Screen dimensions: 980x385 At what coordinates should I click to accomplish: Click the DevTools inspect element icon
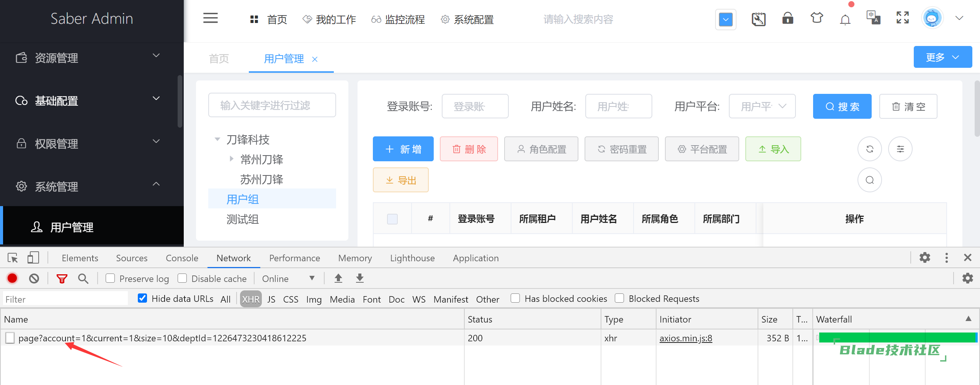click(13, 258)
